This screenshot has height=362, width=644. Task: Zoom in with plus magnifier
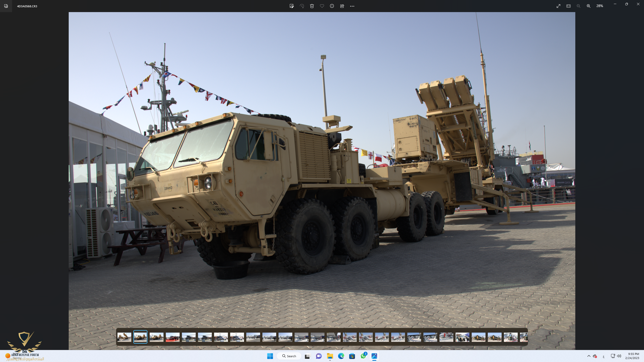(x=589, y=6)
